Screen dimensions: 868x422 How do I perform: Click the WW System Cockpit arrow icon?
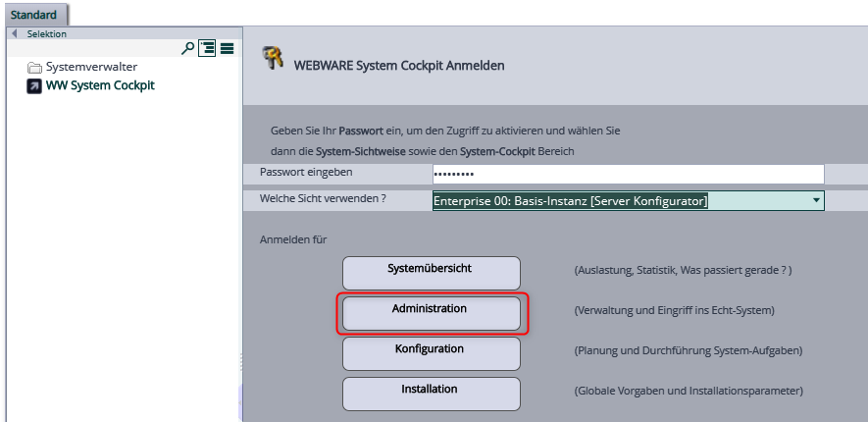[34, 86]
